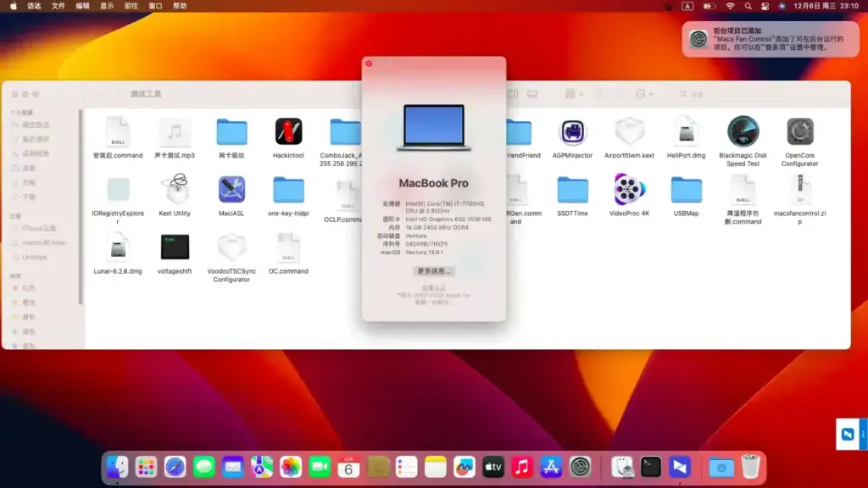Open System Settings from the Dock
Image resolution: width=868 pixels, height=488 pixels.
(x=580, y=468)
